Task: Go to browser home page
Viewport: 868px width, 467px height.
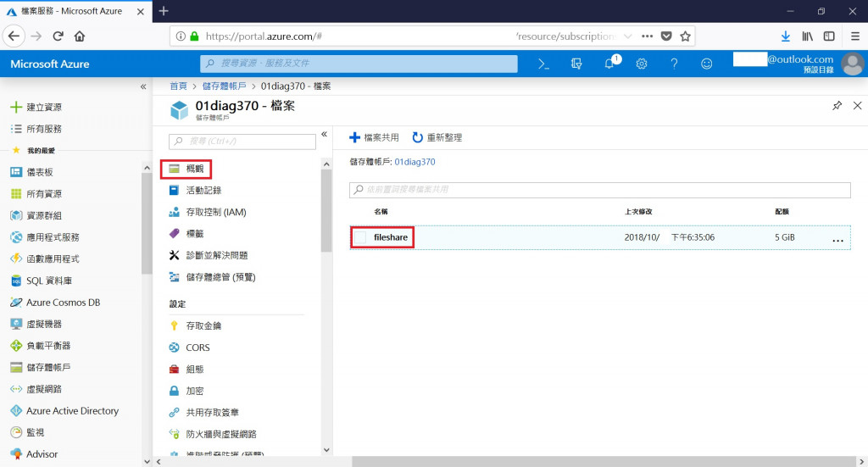Action: pos(80,36)
